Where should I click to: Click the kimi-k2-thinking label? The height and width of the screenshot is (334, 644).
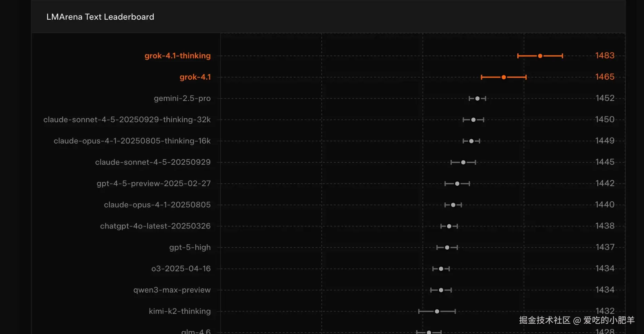coord(180,311)
